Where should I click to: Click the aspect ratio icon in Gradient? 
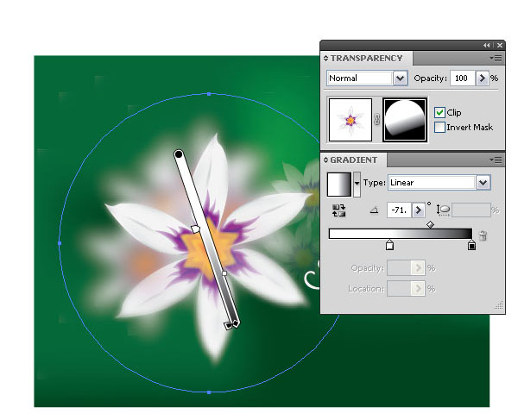(x=444, y=210)
